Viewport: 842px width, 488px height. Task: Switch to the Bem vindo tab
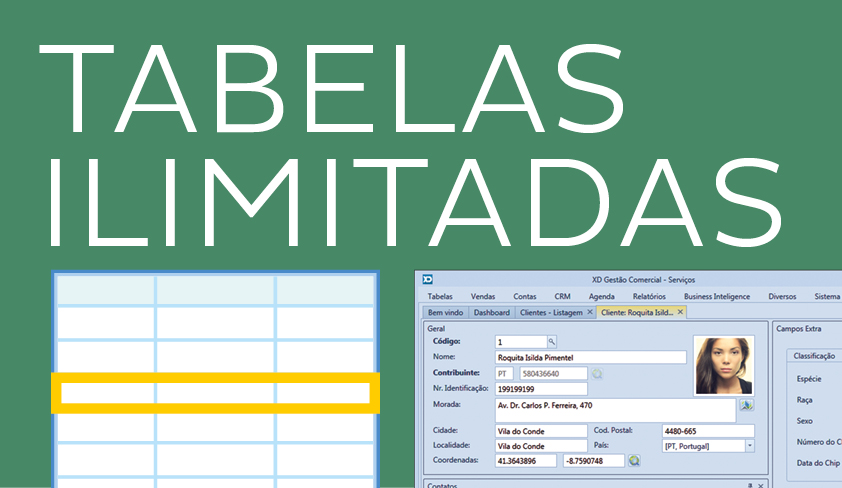click(x=446, y=312)
